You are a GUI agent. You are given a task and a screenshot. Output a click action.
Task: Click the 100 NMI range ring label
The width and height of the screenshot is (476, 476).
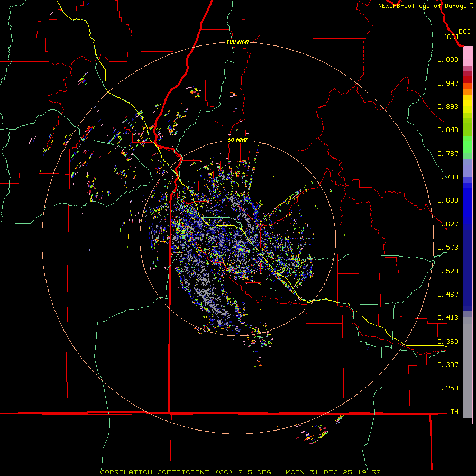237,42
